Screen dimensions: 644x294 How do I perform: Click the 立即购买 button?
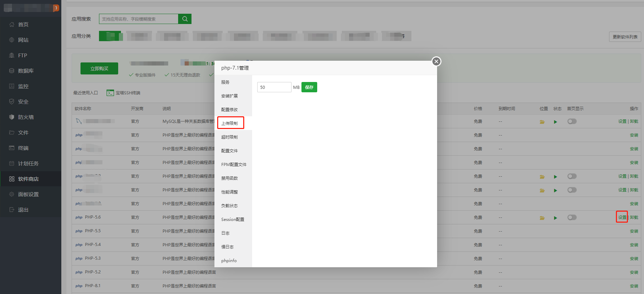99,69
